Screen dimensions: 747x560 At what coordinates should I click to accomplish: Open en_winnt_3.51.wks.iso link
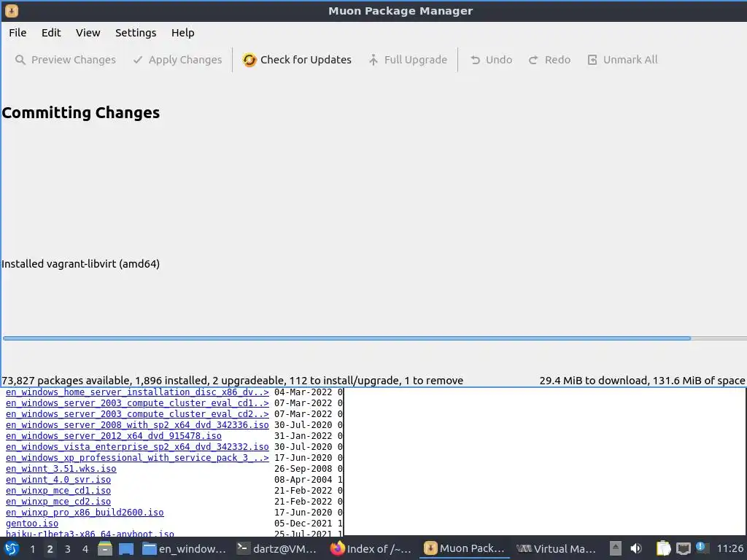tap(61, 469)
